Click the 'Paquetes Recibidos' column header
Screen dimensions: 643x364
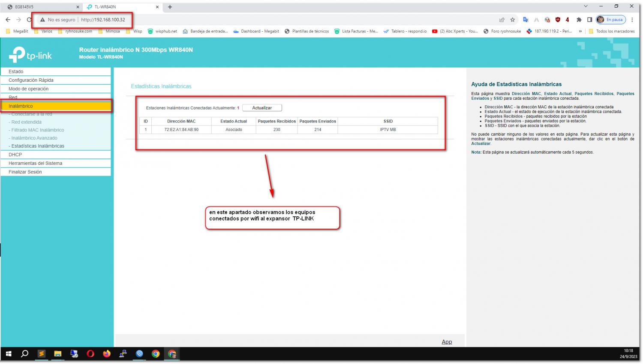pyautogui.click(x=277, y=121)
